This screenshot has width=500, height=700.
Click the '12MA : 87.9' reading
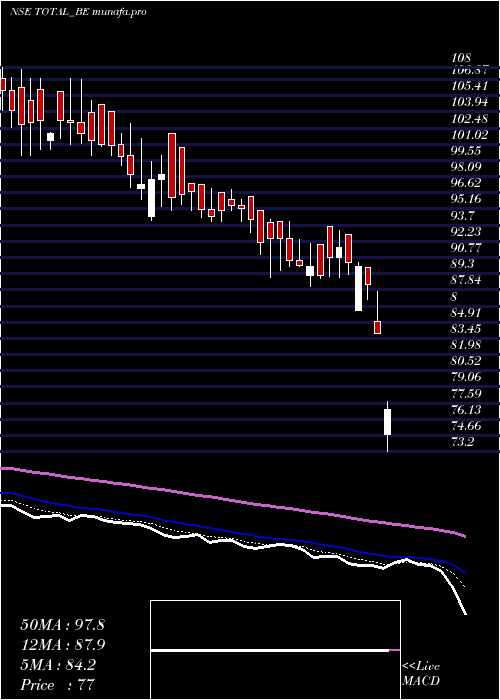(x=62, y=645)
